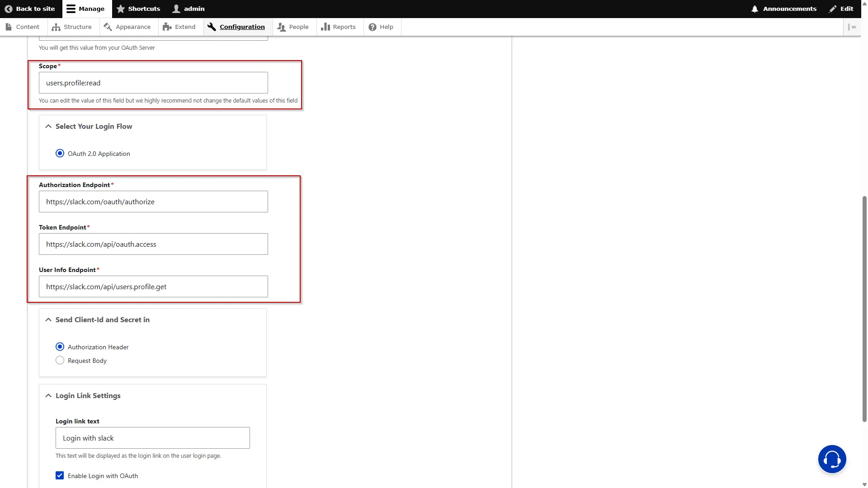This screenshot has height=488, width=868.
Task: Click into the User Info Endpoint field
Action: tap(153, 286)
